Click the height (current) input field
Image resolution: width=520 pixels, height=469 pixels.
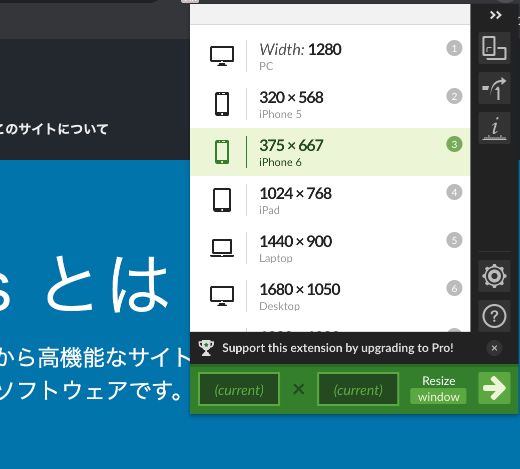point(358,389)
